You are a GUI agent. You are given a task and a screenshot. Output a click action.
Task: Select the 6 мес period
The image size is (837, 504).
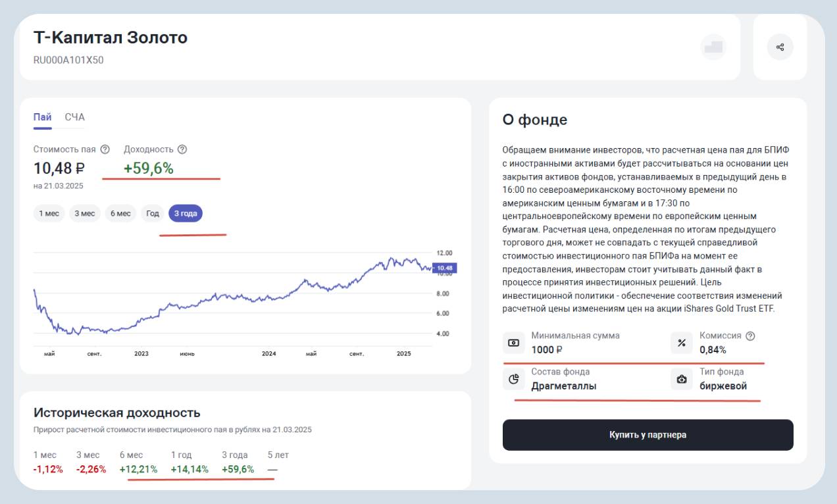(120, 213)
